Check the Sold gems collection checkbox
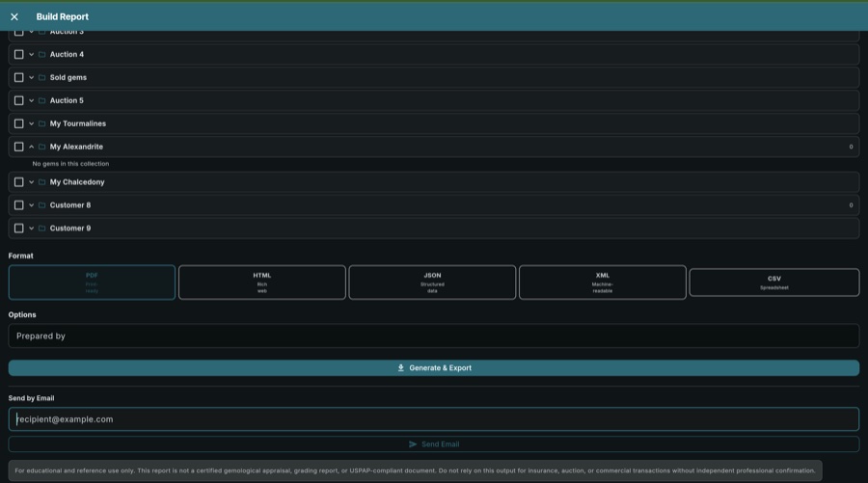 pyautogui.click(x=19, y=77)
